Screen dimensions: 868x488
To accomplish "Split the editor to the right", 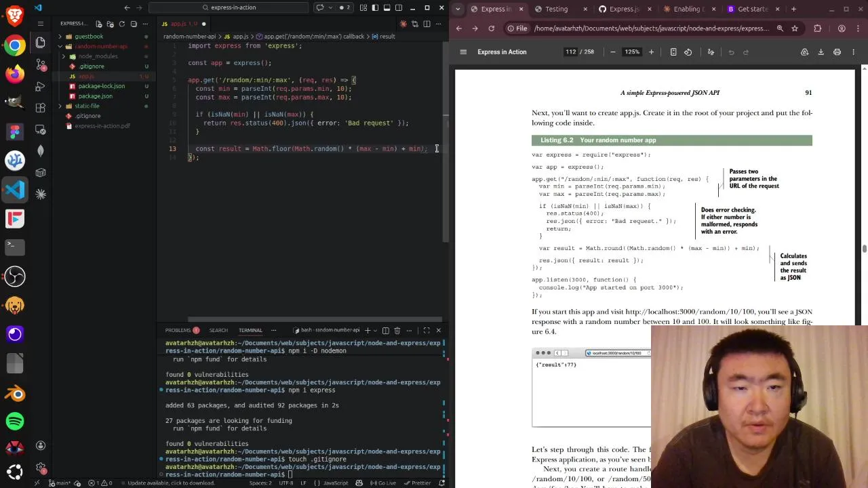I will pyautogui.click(x=427, y=24).
